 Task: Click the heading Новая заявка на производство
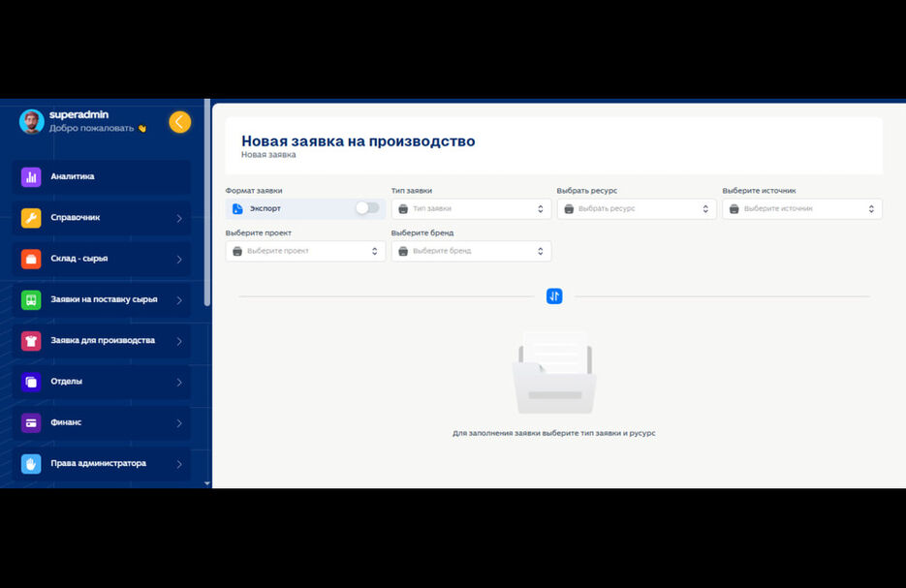(x=359, y=140)
